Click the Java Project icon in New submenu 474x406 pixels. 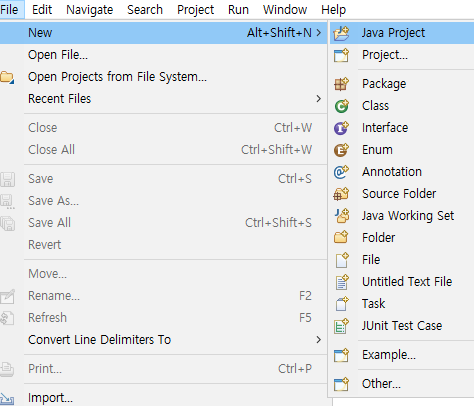point(341,33)
